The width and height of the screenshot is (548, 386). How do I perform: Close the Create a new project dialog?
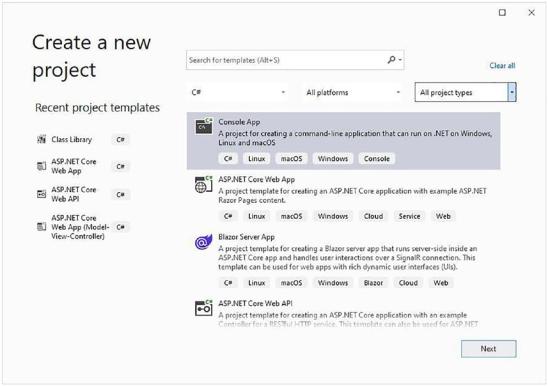(x=531, y=13)
